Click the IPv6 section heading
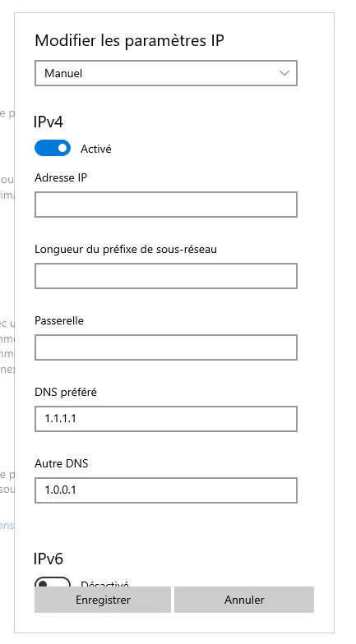 tap(49, 559)
